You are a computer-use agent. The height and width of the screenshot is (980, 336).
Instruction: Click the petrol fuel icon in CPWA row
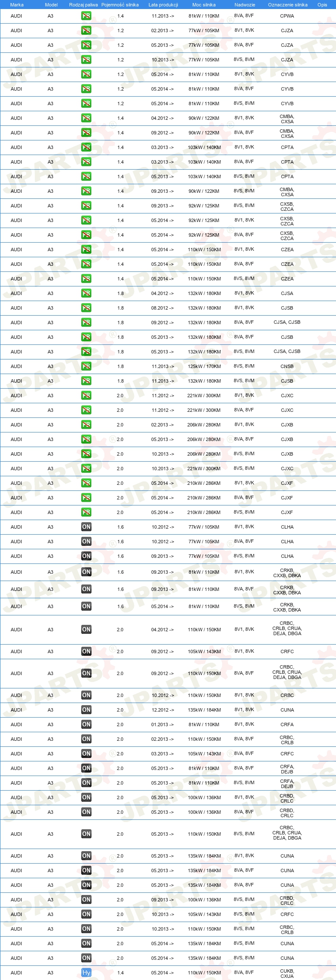[86, 16]
